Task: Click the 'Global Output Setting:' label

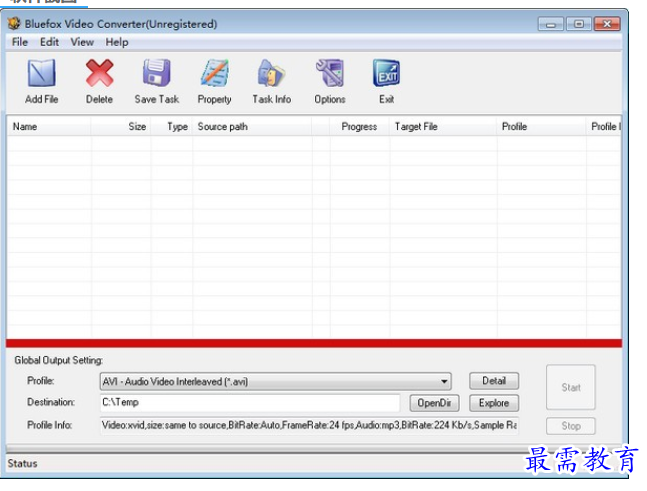Action: (59, 360)
